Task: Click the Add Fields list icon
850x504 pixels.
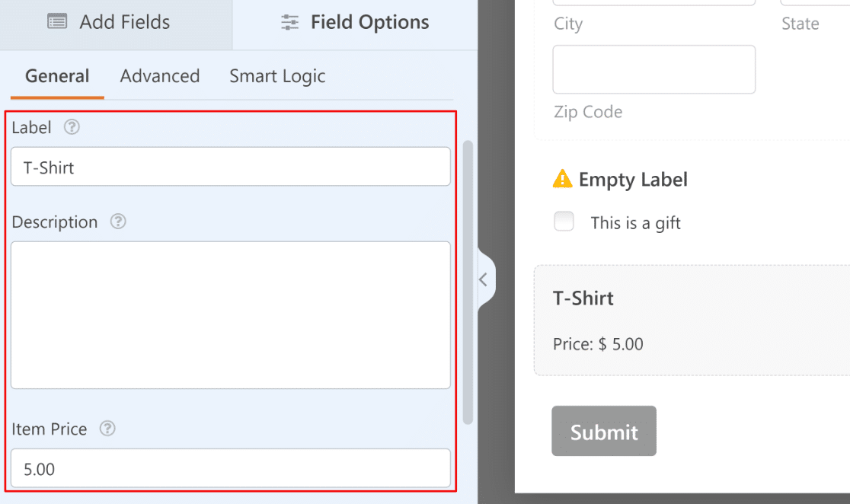Action: 57,21
